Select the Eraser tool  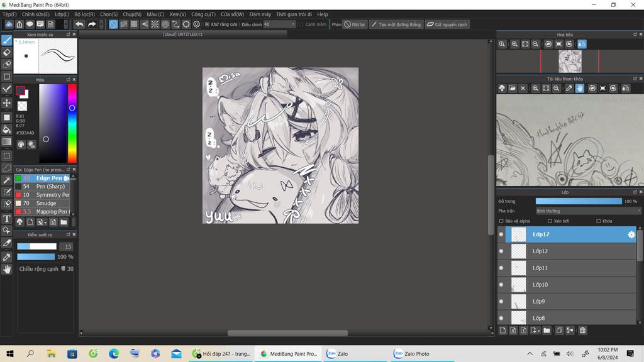[6, 53]
